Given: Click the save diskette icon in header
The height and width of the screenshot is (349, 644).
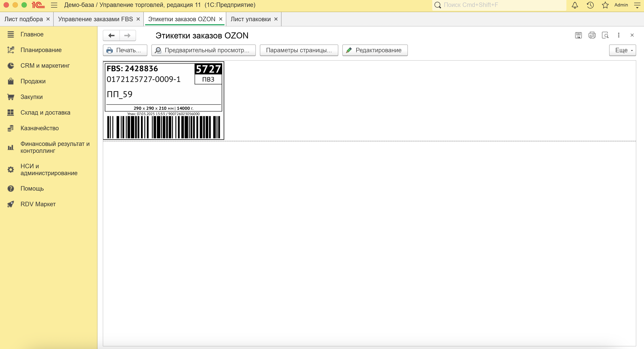Looking at the screenshot, I should (x=578, y=35).
